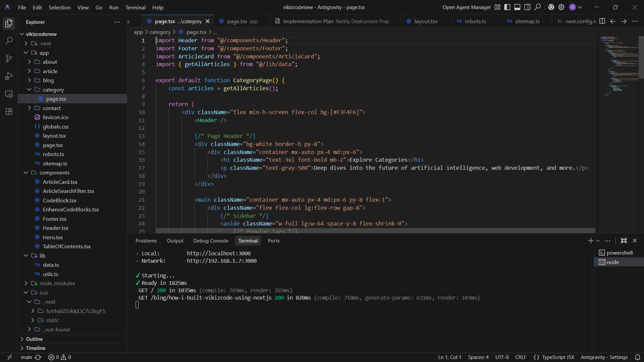Open Source Control in the activity bar

coord(9,58)
